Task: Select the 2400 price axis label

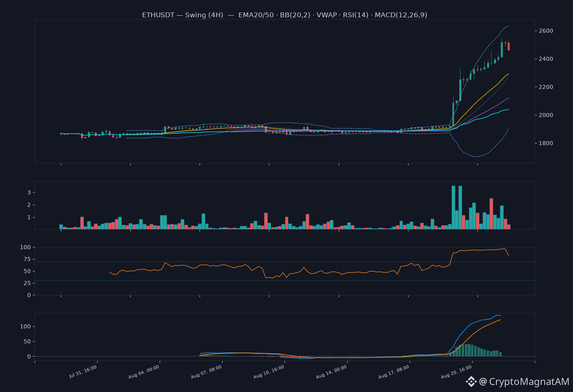Action: coord(546,59)
